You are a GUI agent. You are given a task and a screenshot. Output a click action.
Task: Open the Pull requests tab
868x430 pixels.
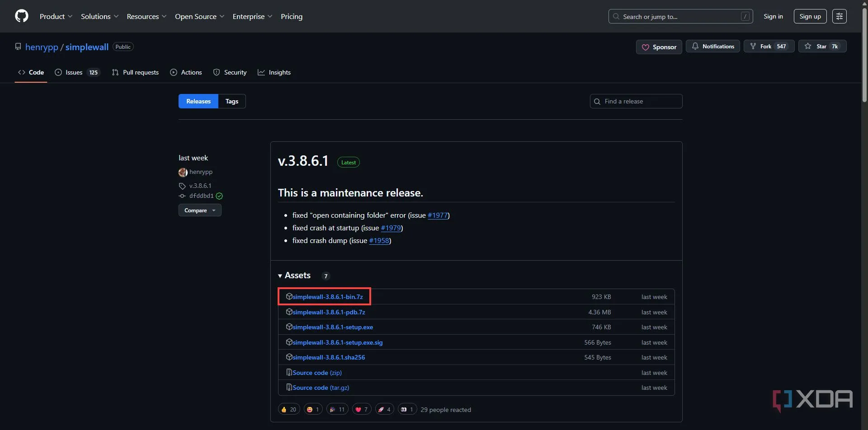[135, 72]
